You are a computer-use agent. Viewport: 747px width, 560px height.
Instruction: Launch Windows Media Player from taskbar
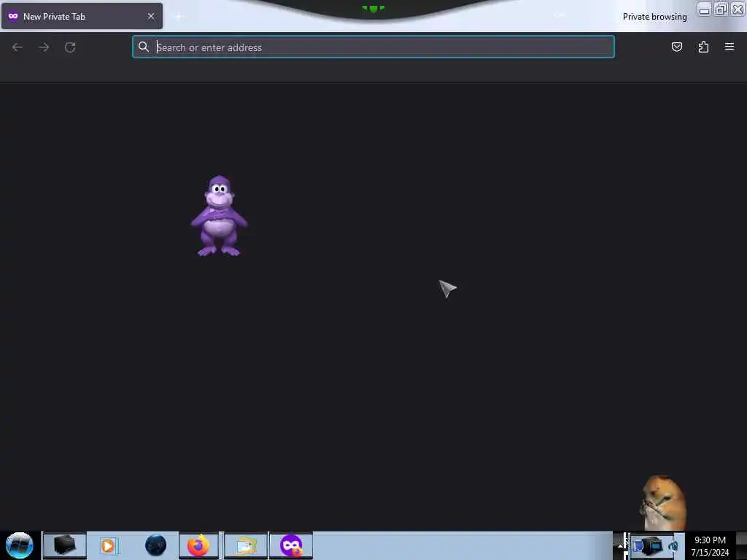click(x=108, y=545)
